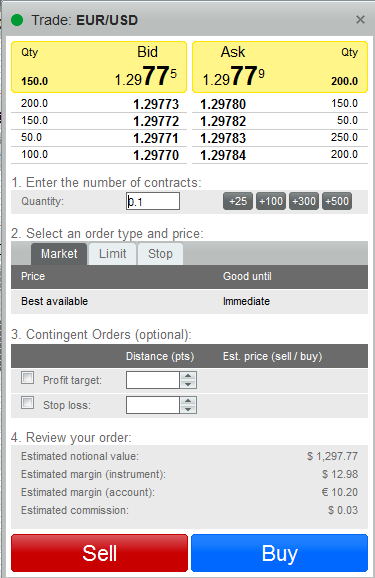The image size is (375, 578).
Task: Click into the Quantity input field
Action: pyautogui.click(x=153, y=201)
